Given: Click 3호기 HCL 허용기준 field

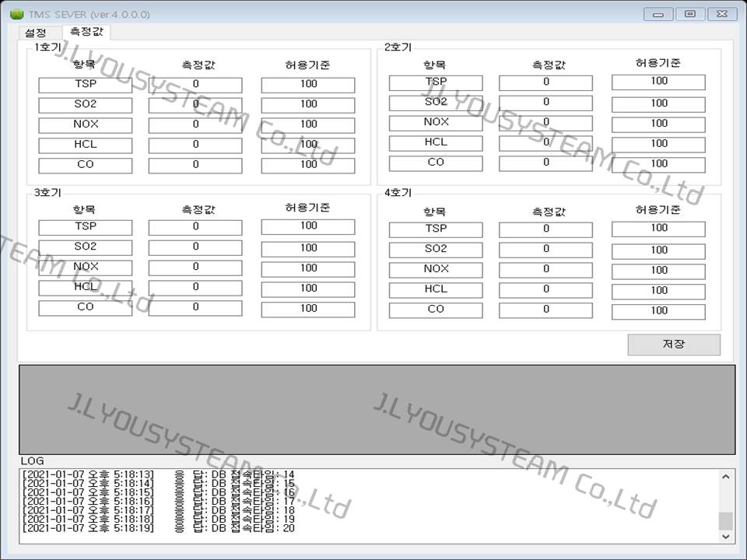Looking at the screenshot, I should coord(308,289).
